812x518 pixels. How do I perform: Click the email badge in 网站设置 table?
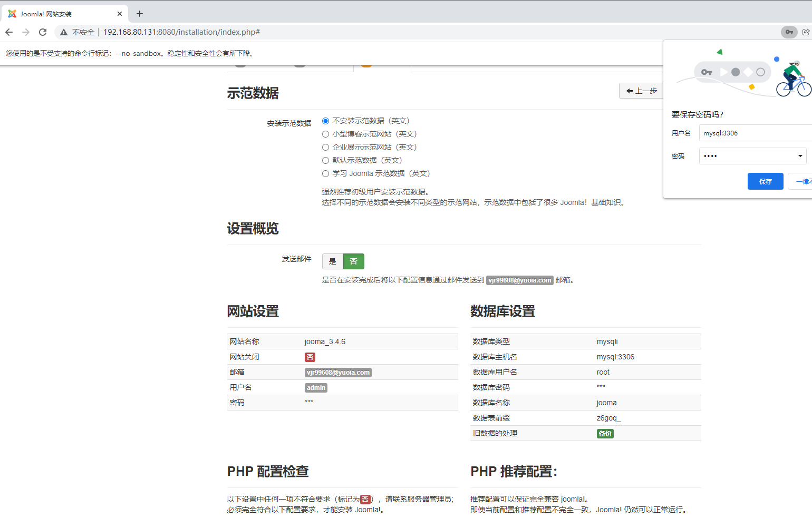pyautogui.click(x=339, y=373)
